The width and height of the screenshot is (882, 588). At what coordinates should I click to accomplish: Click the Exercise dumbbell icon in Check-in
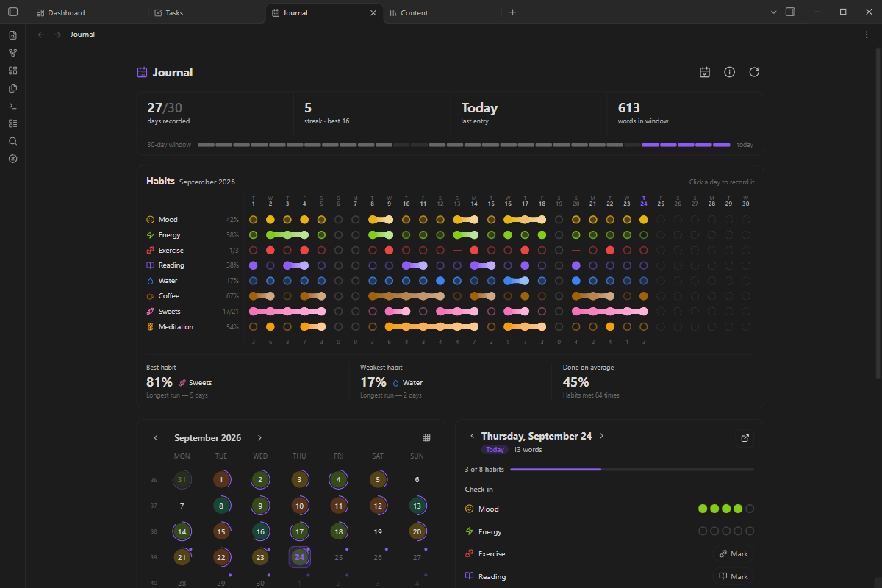(469, 553)
